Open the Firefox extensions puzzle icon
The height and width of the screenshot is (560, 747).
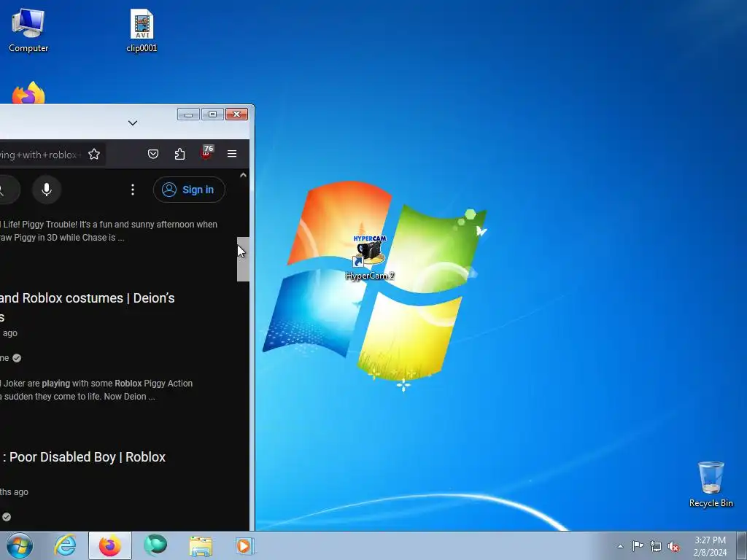pyautogui.click(x=179, y=154)
